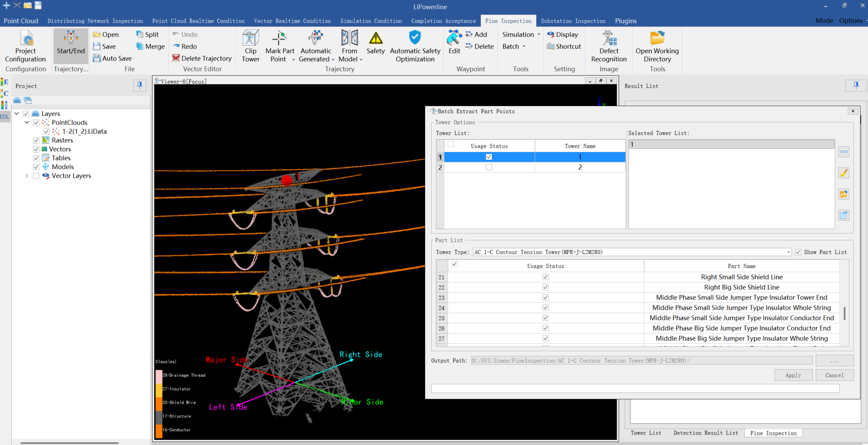
Task: Open the Mode menu
Action: (x=824, y=21)
